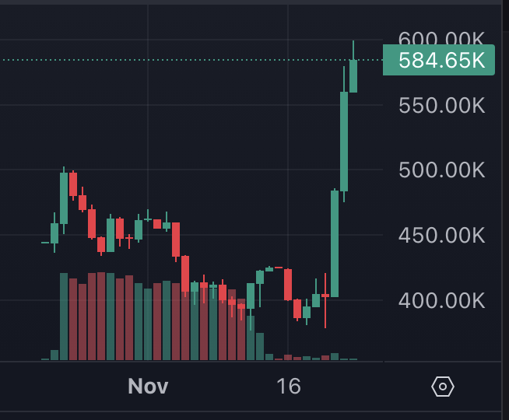Select thin red candle just before the rally

click(x=325, y=296)
